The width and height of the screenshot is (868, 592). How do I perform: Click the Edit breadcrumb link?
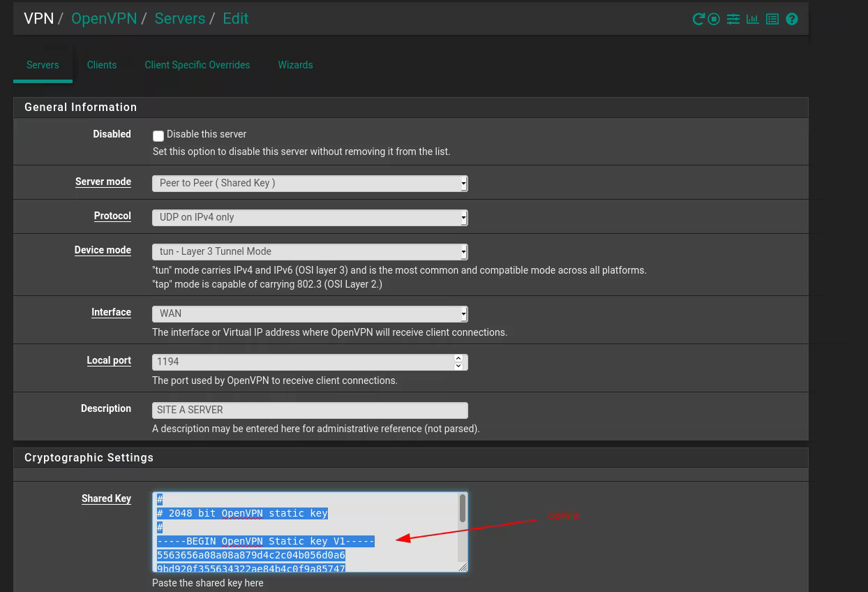pyautogui.click(x=235, y=19)
